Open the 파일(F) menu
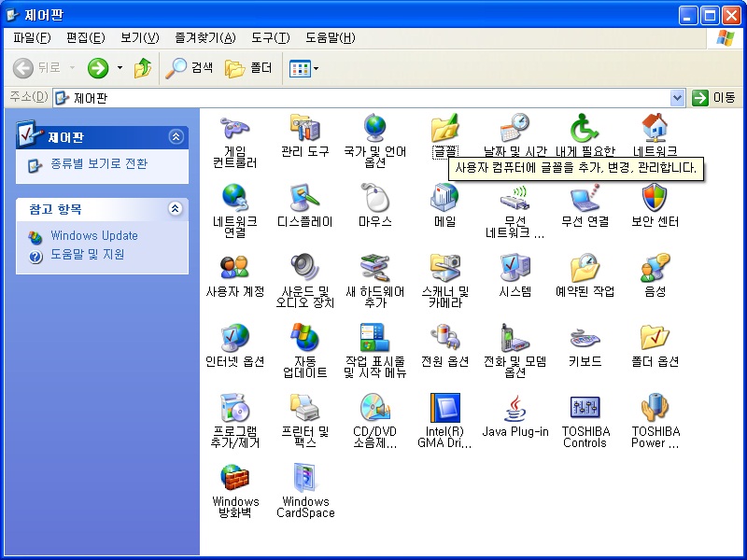747x560 pixels. (32, 37)
